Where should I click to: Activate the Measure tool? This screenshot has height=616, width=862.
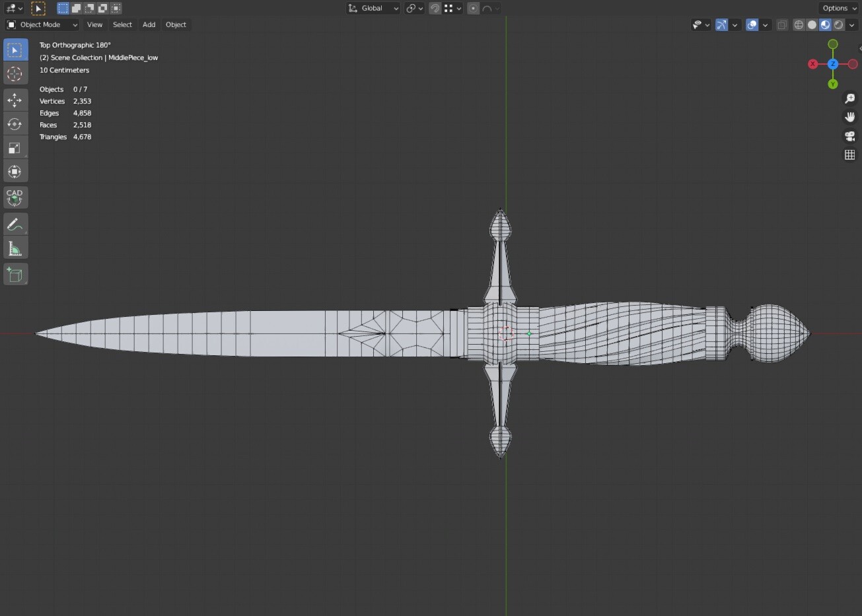coord(15,248)
